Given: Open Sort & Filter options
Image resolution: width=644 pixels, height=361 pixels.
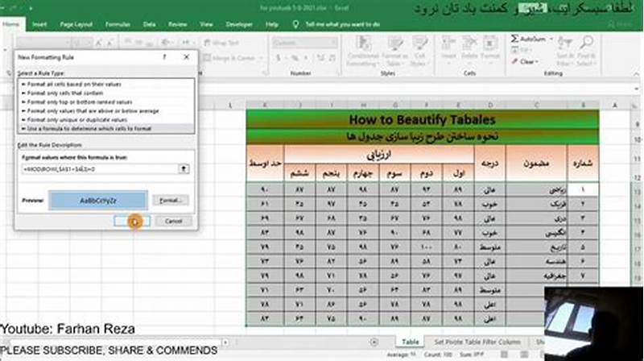Looking at the screenshot, I should tap(565, 51).
